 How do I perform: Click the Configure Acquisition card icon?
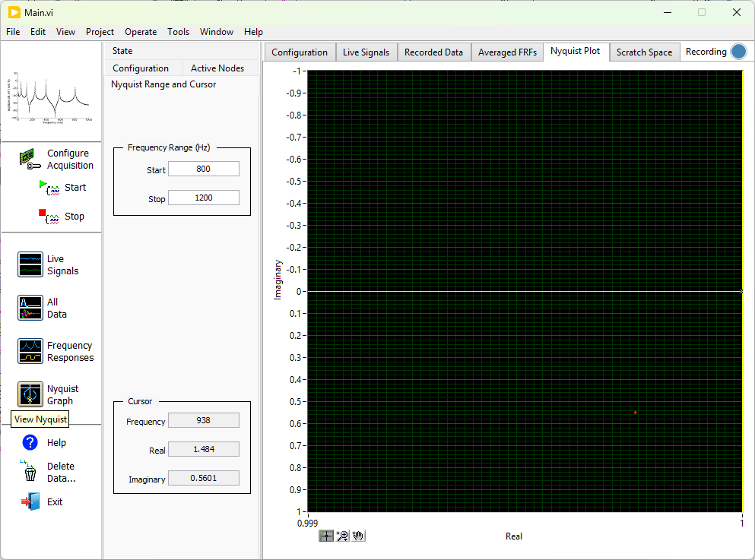click(30, 160)
